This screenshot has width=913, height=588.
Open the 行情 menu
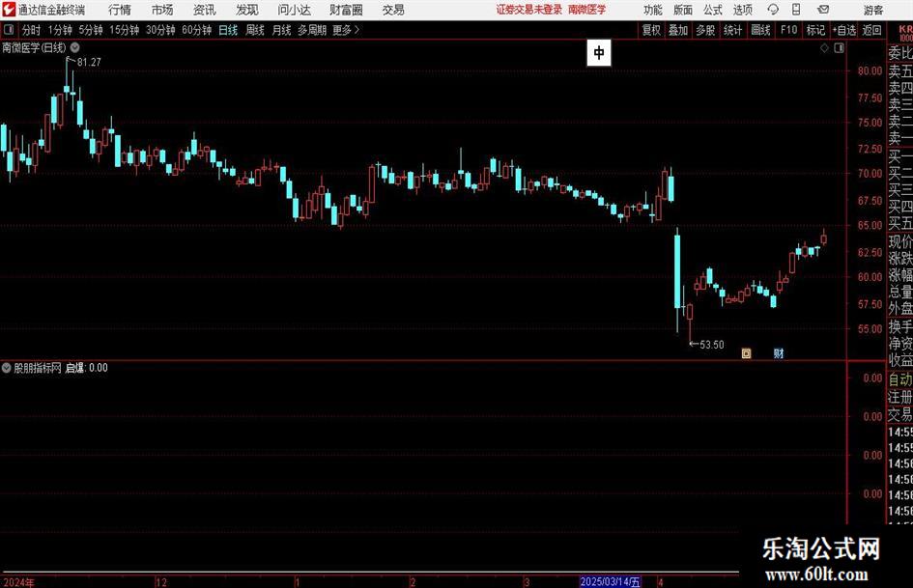click(120, 10)
